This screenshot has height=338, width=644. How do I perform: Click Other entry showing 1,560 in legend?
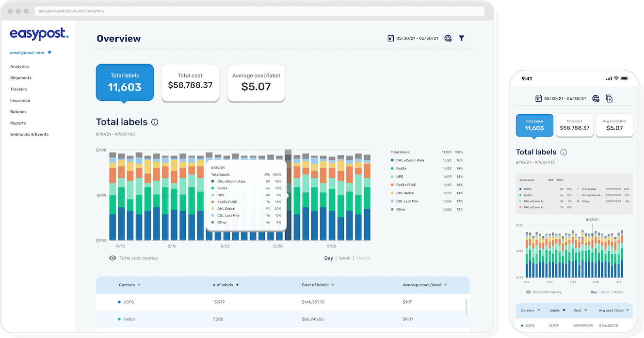point(427,210)
